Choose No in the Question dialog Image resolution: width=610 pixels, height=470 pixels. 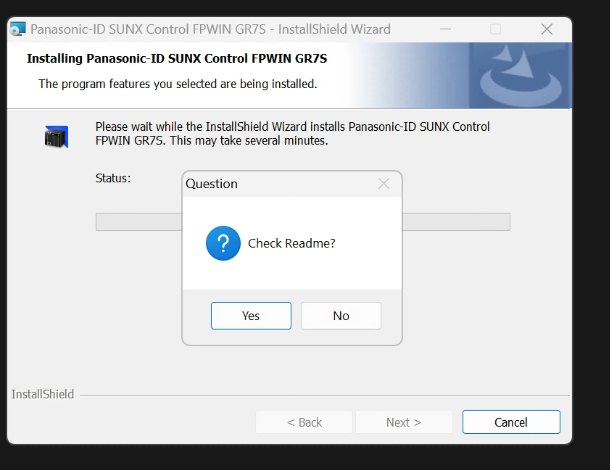[341, 316]
